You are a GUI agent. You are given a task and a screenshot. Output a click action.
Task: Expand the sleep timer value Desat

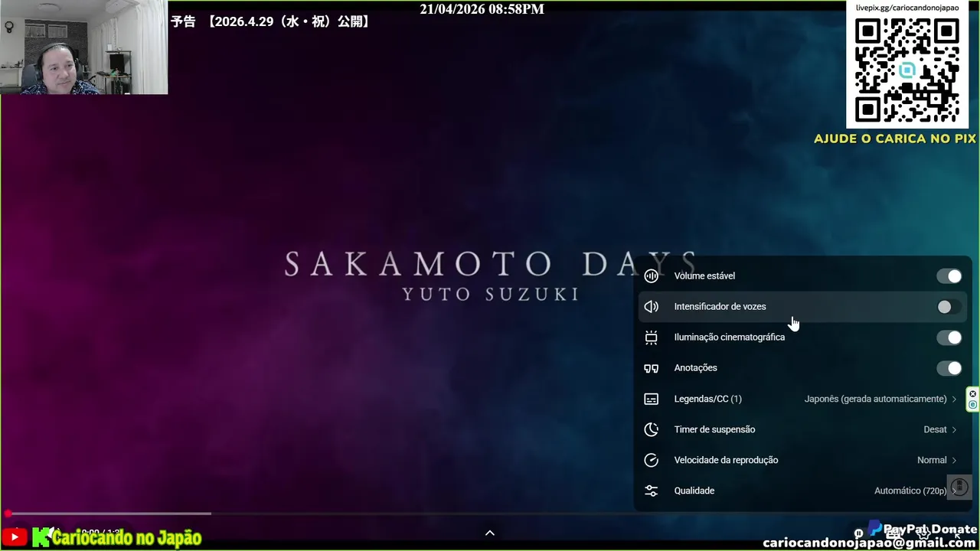[x=940, y=429]
